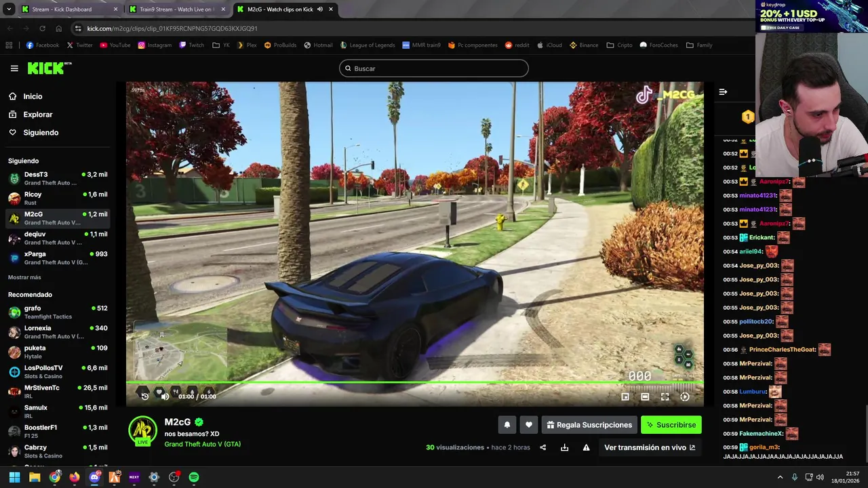The height and width of the screenshot is (488, 868).
Task: Click the green Suscribirse button
Action: (671, 425)
